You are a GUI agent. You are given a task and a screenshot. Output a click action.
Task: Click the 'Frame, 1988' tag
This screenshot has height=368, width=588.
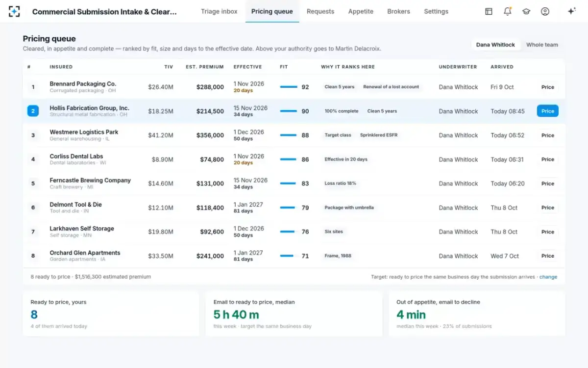[x=338, y=256]
